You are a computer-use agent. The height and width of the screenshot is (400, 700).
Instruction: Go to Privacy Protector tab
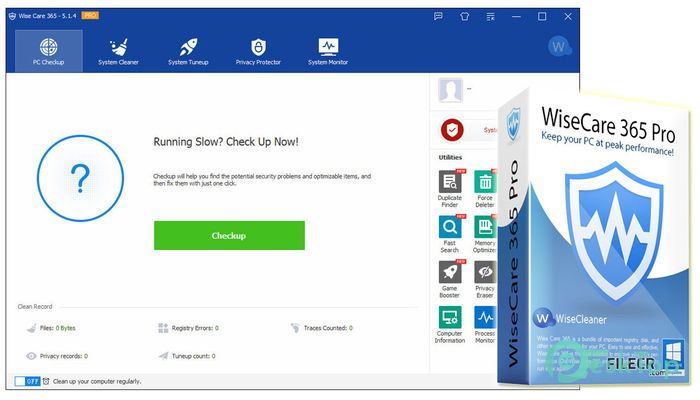point(258,51)
